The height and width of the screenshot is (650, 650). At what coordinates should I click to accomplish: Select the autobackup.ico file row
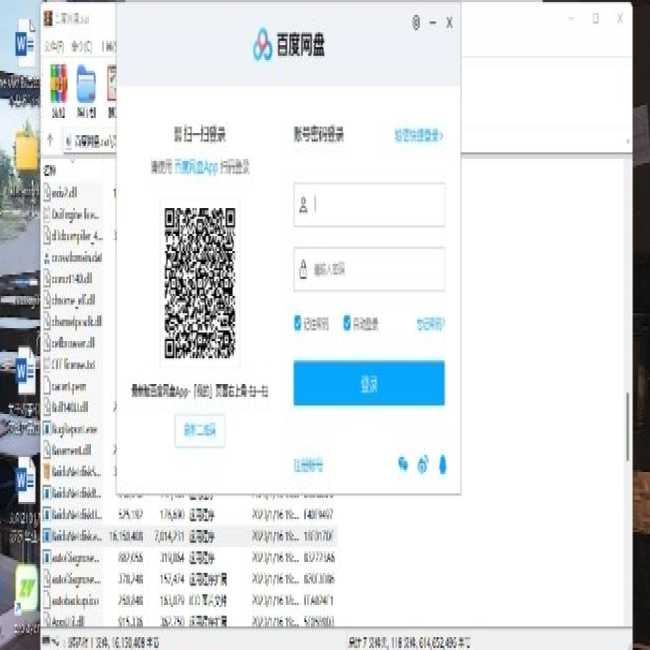point(189,600)
